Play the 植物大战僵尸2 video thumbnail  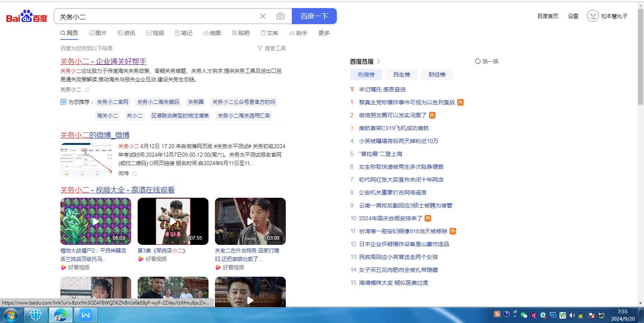click(96, 221)
